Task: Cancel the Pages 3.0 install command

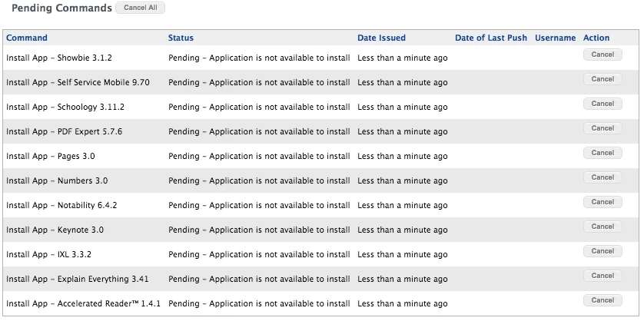Action: tap(603, 153)
